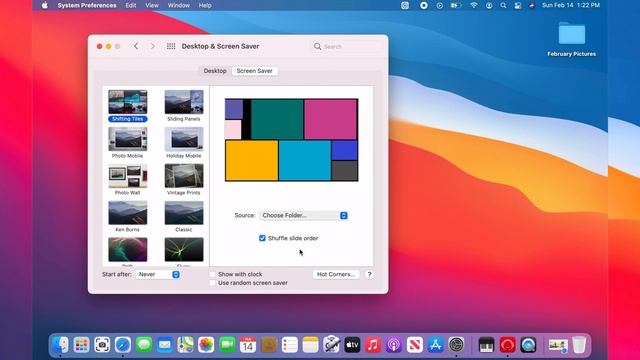Viewport: 640px width, 360px height.
Task: Open the Music app icon
Action: click(x=373, y=345)
